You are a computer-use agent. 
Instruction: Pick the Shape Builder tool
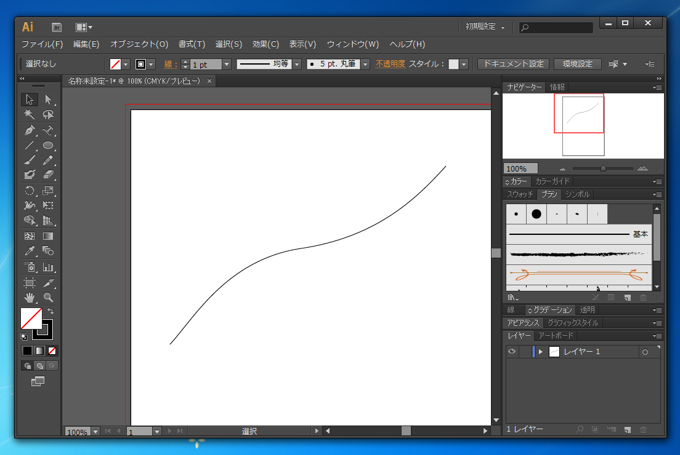tap(29, 220)
